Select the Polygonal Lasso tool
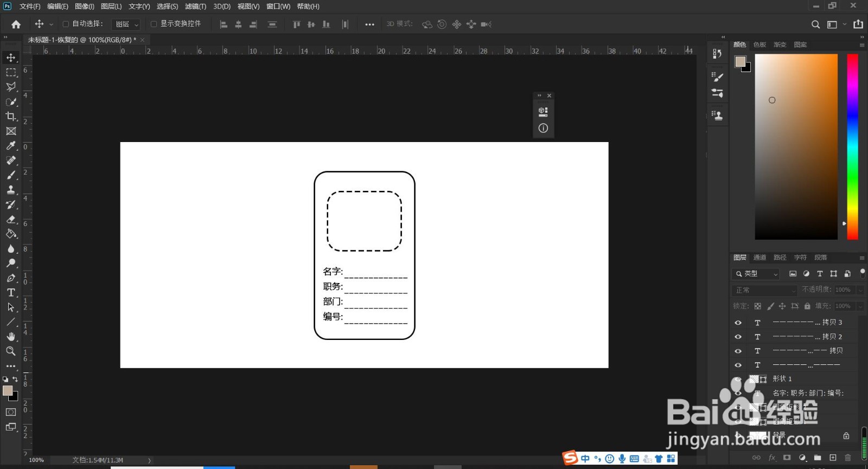This screenshot has height=469, width=868. 11,87
